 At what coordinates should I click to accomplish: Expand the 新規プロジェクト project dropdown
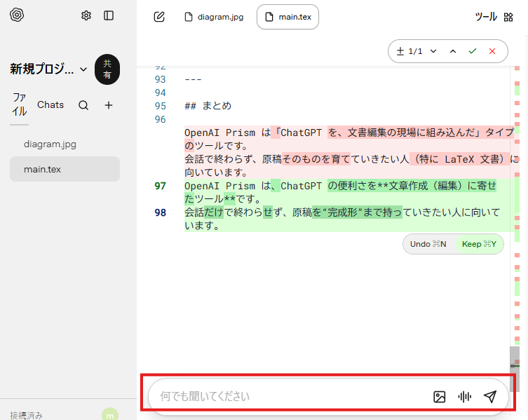tap(83, 69)
